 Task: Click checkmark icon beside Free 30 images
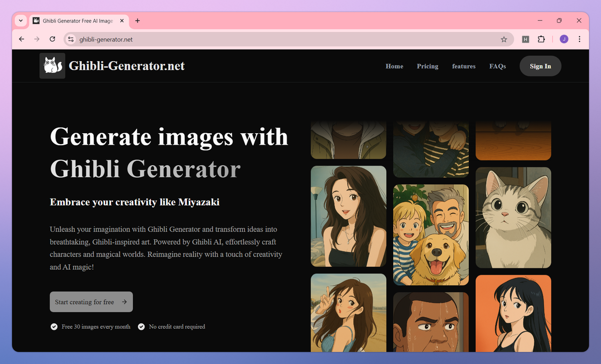pos(54,326)
